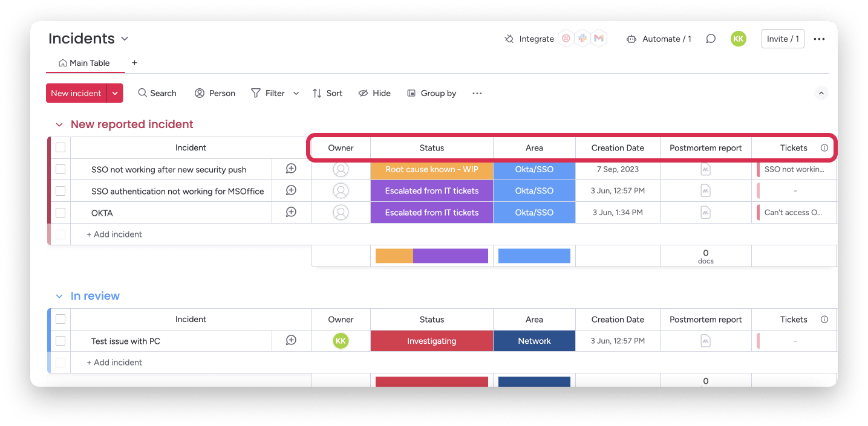Image resolution: width=868 pixels, height=426 pixels.
Task: Collapse board header with up-chevron button
Action: point(821,93)
